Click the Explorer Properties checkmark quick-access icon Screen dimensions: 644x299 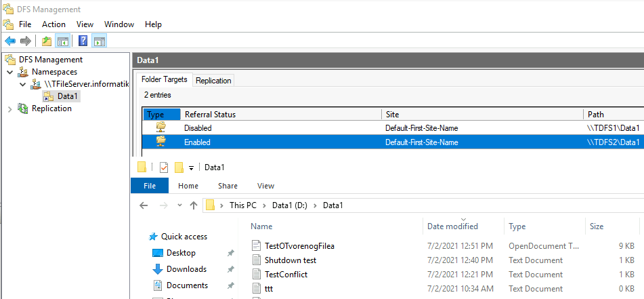164,167
